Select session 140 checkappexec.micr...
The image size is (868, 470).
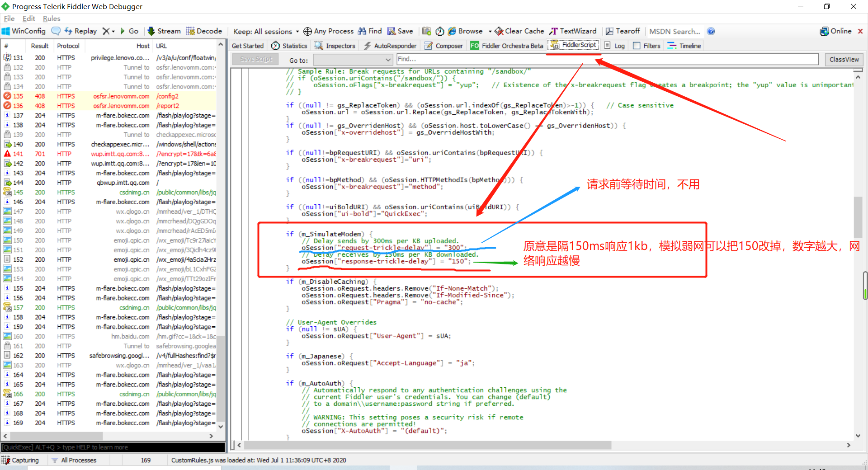click(x=109, y=144)
